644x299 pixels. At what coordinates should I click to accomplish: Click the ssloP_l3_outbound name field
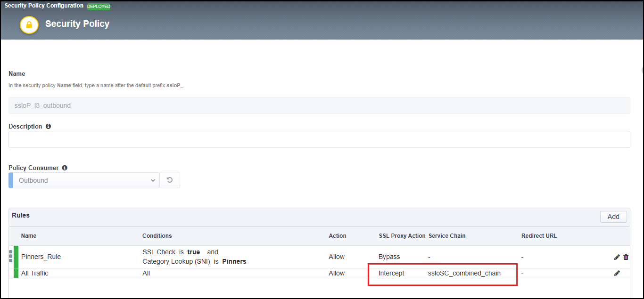(319, 105)
